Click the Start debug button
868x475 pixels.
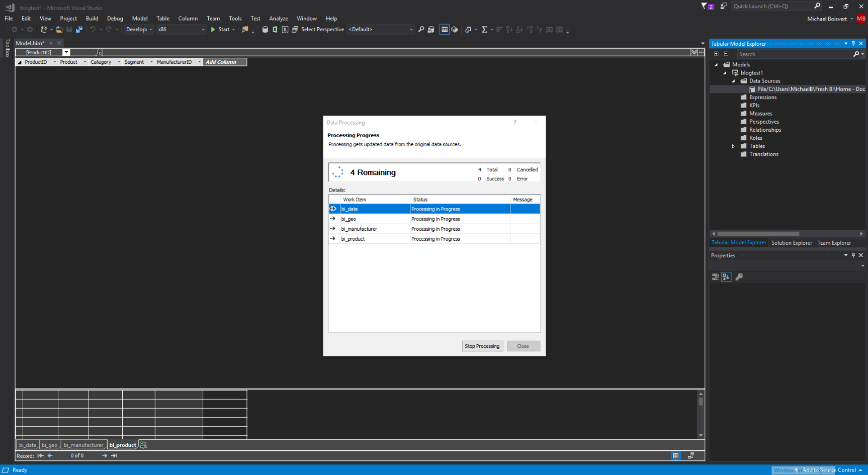pos(220,30)
